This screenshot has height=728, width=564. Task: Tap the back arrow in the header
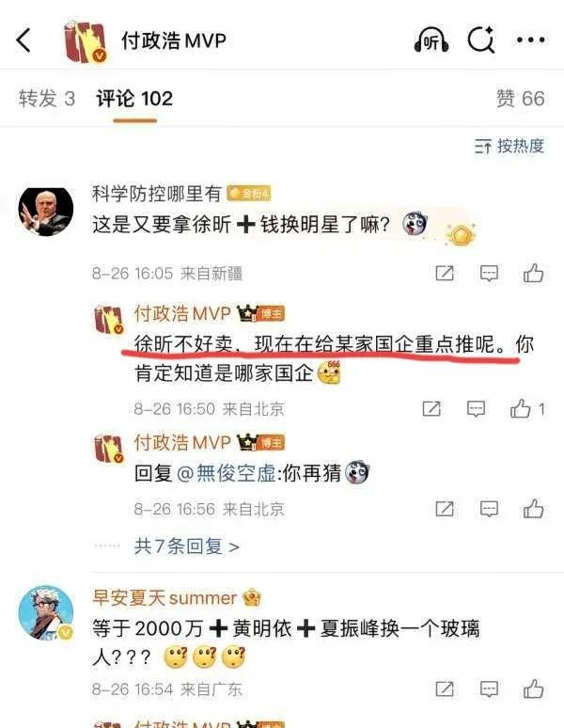coord(23,40)
